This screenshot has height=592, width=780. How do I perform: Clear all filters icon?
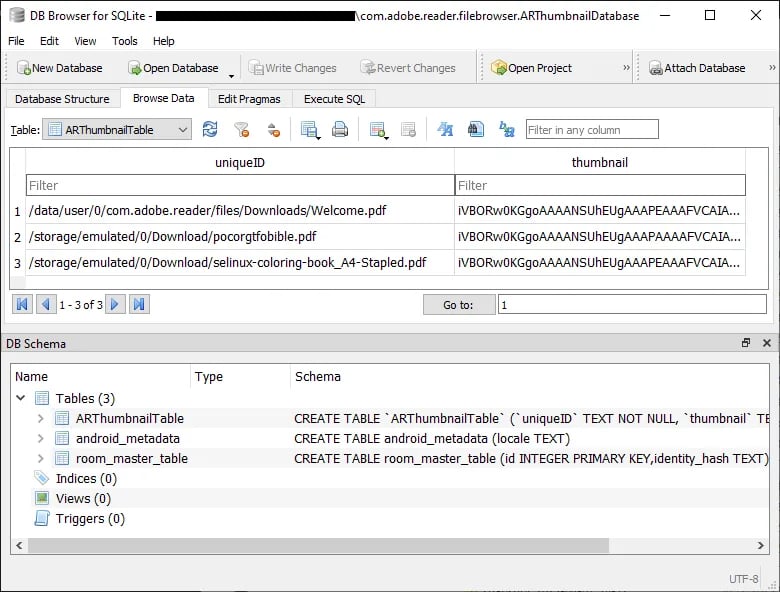pyautogui.click(x=242, y=130)
